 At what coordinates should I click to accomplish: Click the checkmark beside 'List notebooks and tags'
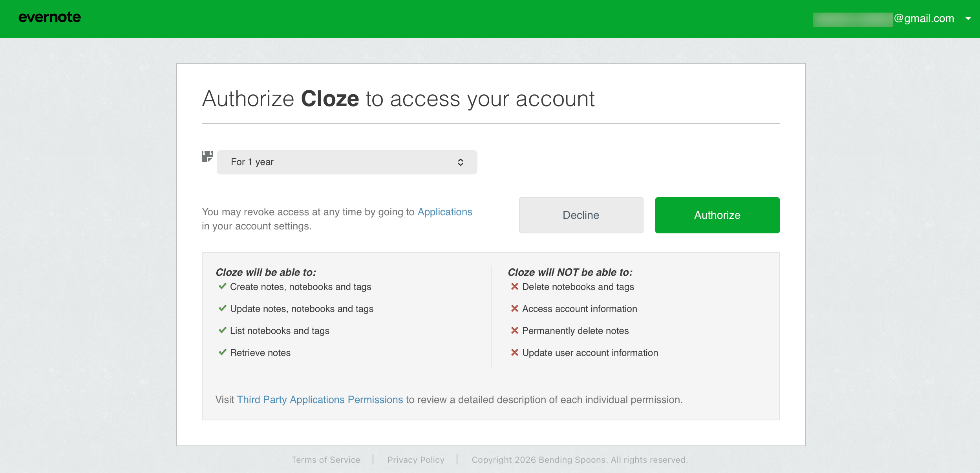pyautogui.click(x=223, y=330)
